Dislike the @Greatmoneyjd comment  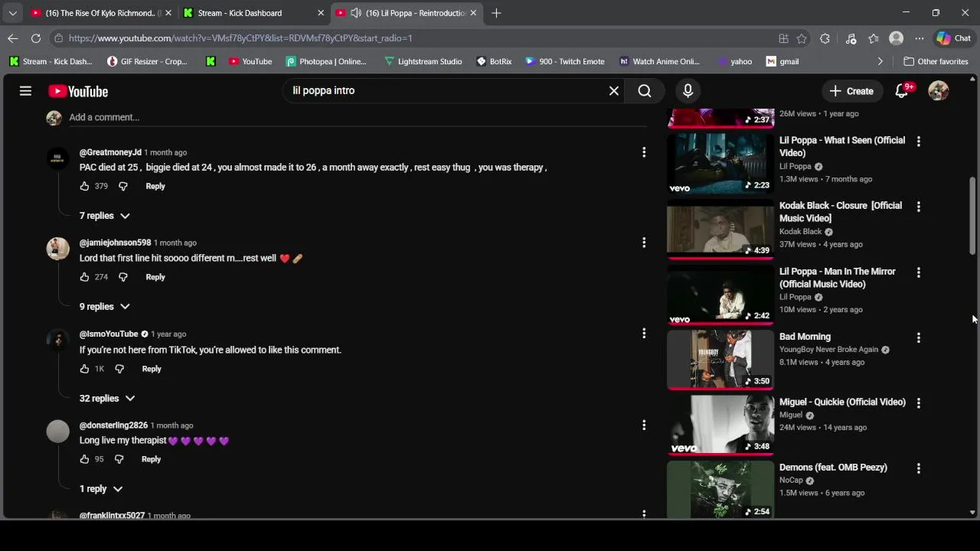pyautogui.click(x=122, y=186)
